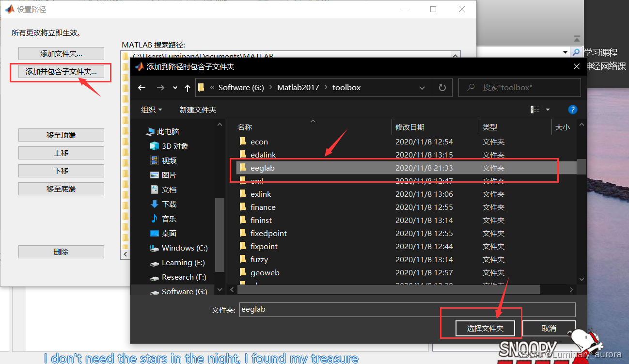Click 新建文件夹 in the dialog toolbar
Screen dimensions: 629x364
pyautogui.click(x=198, y=110)
